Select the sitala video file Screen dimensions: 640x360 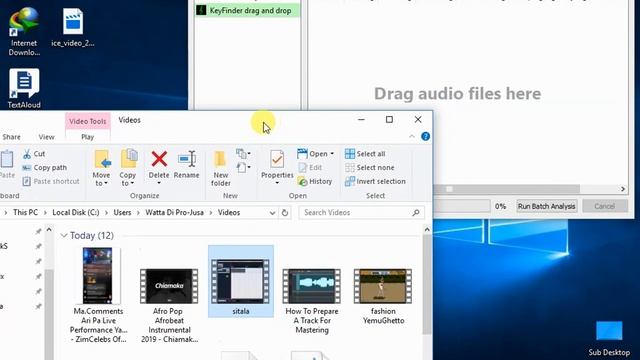[241, 281]
